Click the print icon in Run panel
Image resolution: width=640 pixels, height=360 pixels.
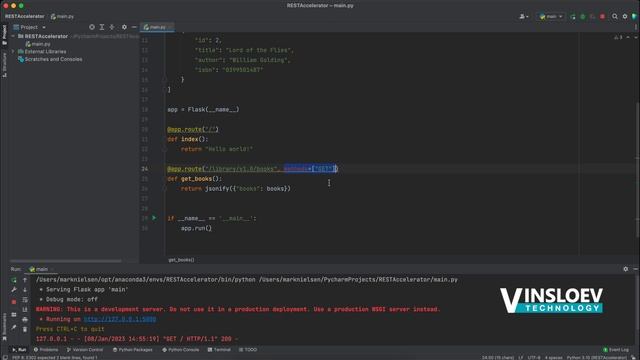(25, 319)
